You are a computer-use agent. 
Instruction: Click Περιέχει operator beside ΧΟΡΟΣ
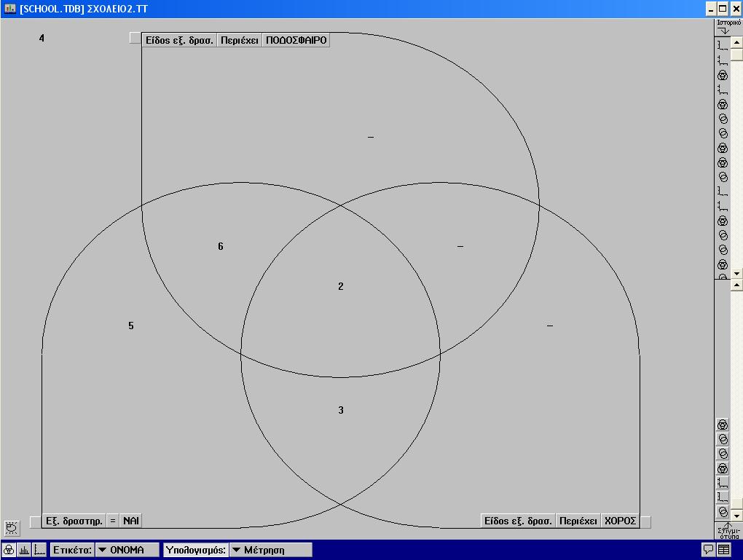578,521
